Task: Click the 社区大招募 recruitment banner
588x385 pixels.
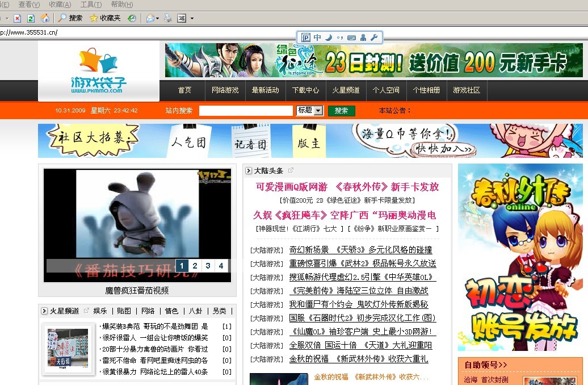Action: tap(310, 141)
